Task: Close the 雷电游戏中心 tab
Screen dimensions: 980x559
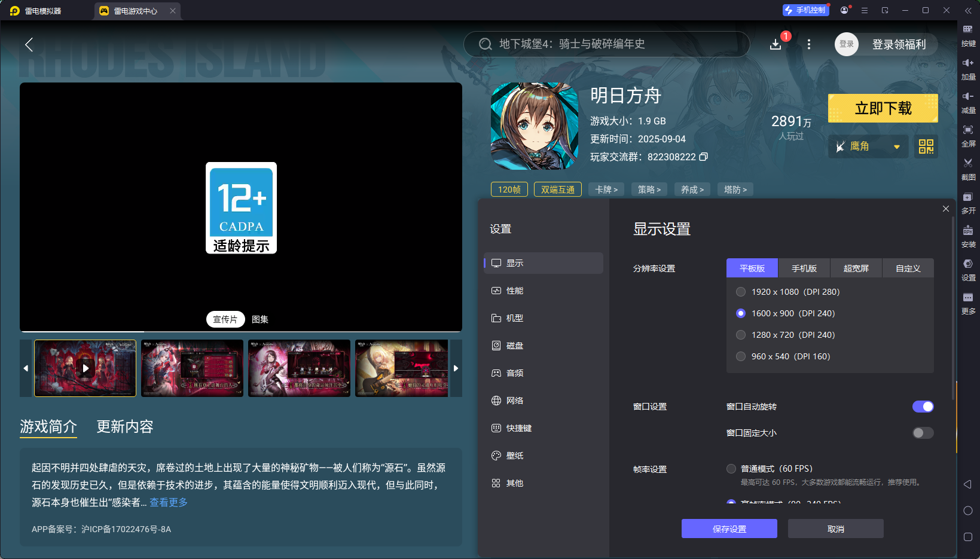Action: click(173, 11)
